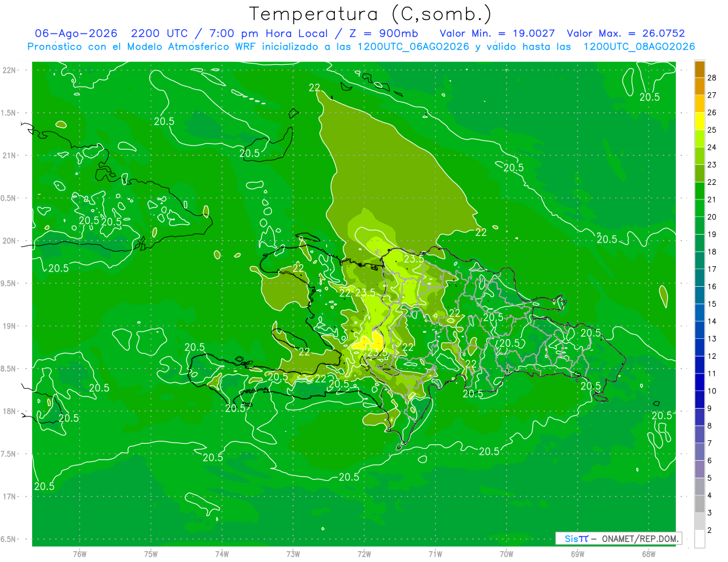Click the '7.5N' latitude axis label

[x=8, y=454]
